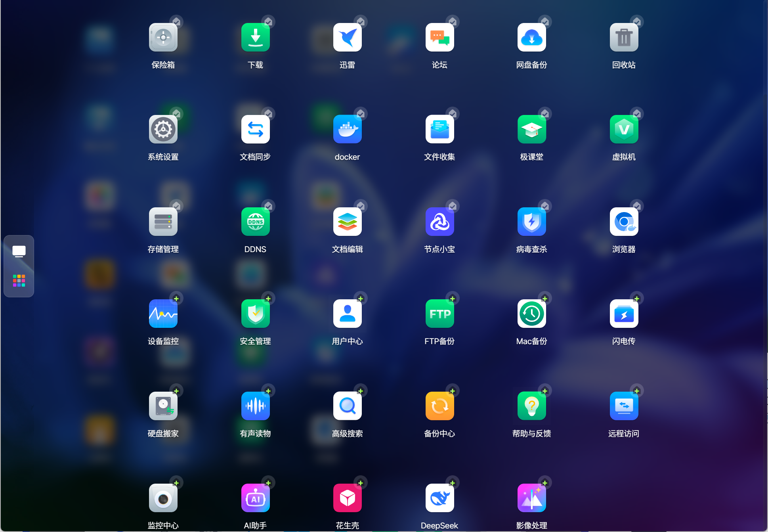Switch to app grid view in sidebar
Image resolution: width=768 pixels, height=532 pixels.
click(x=19, y=281)
